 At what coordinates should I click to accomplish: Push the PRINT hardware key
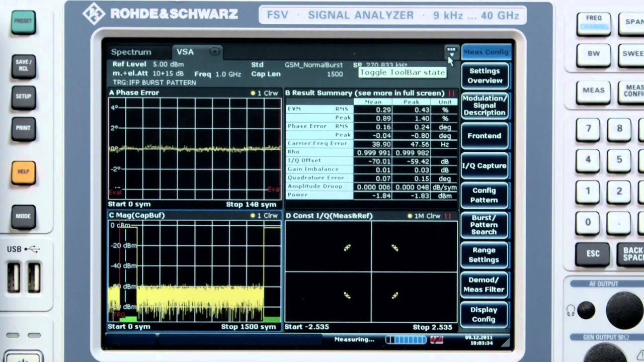23,128
